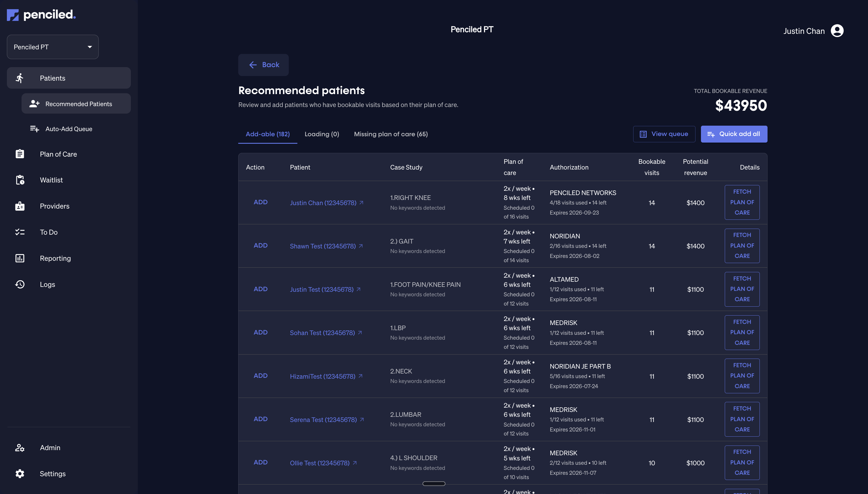Image resolution: width=868 pixels, height=494 pixels.
Task: Click the Settings gear icon
Action: [x=20, y=474]
